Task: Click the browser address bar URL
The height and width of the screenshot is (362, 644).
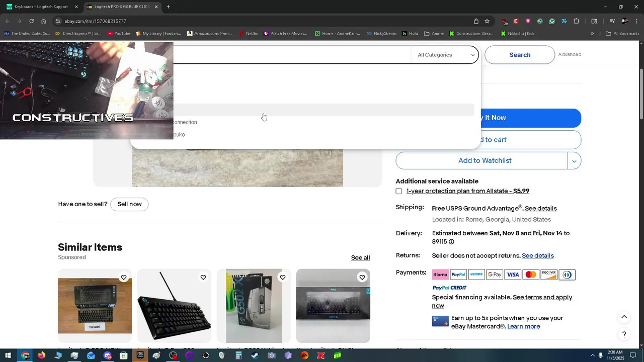Action: 96,21
